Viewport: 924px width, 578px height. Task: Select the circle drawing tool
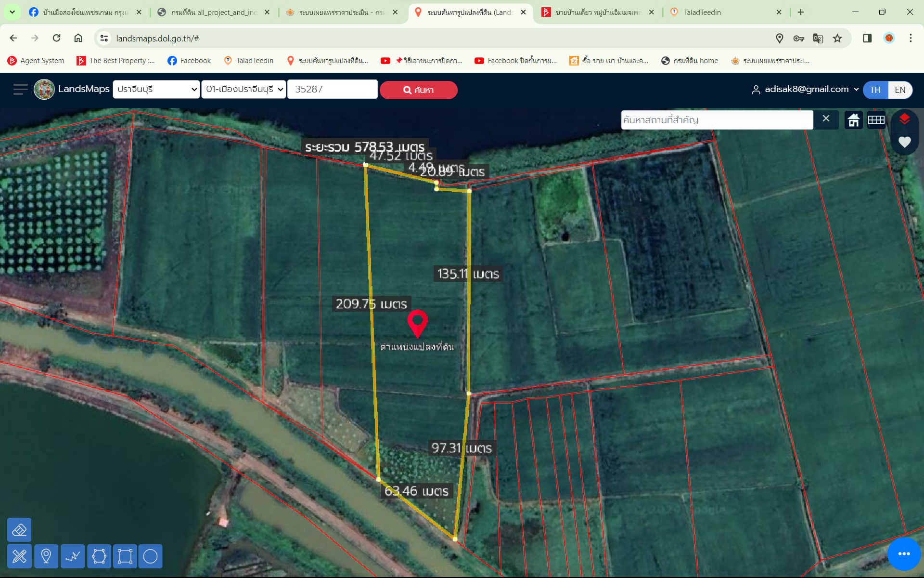pos(151,556)
